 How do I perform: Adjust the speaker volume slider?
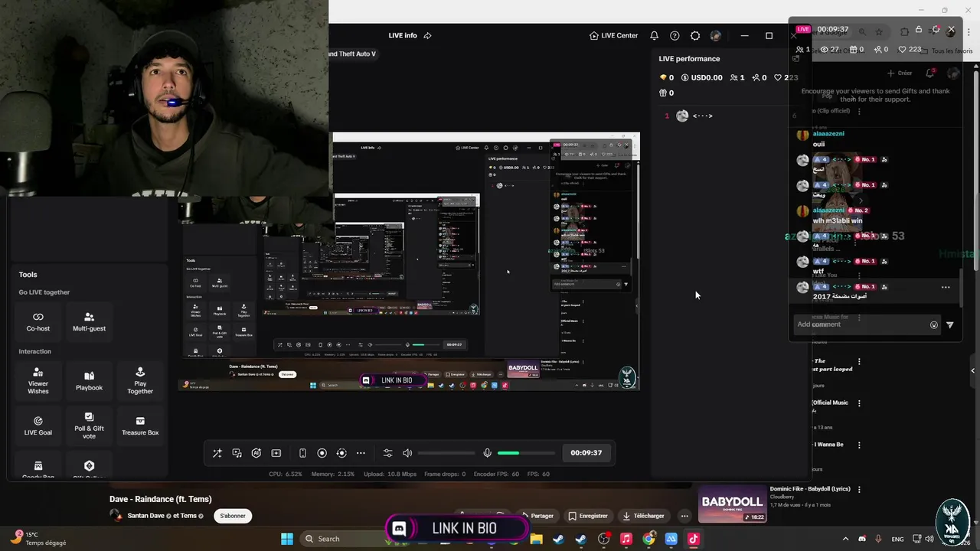(x=446, y=453)
